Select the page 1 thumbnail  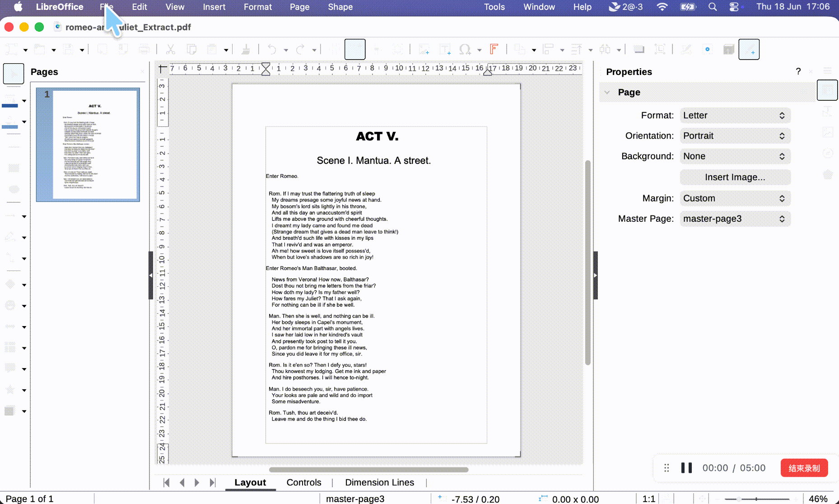click(88, 145)
